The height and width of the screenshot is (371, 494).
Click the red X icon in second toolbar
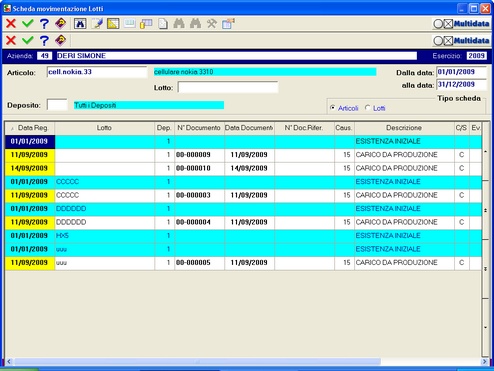point(11,40)
